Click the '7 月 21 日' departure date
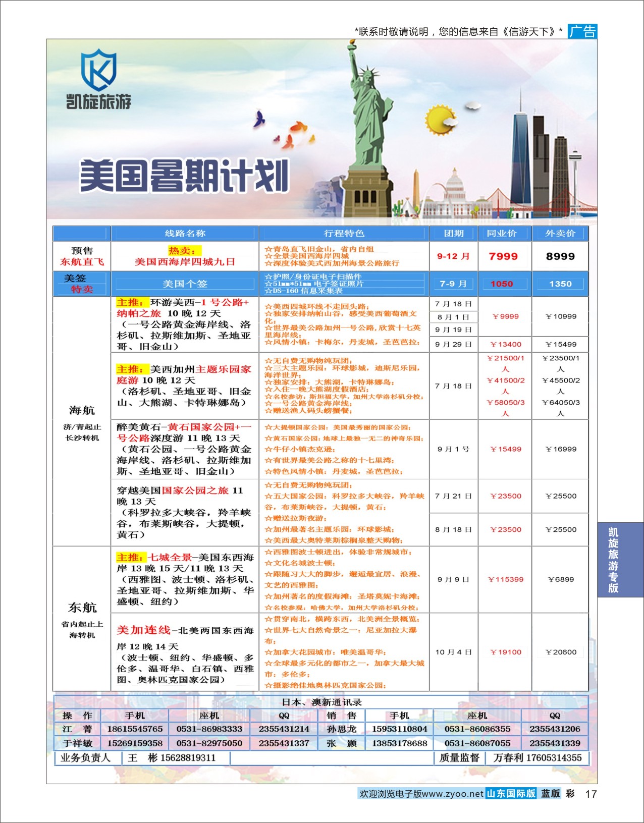Image resolution: width=644 pixels, height=823 pixels. tap(453, 496)
